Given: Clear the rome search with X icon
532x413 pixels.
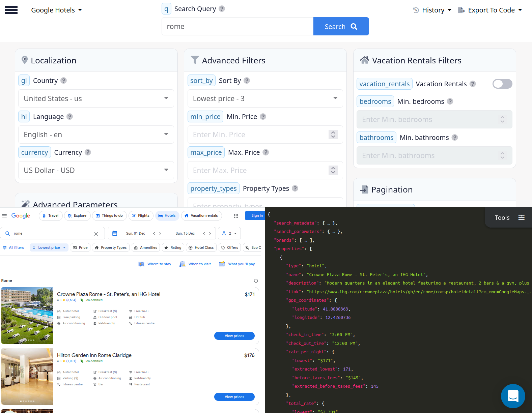Looking at the screenshot, I should [x=96, y=234].
